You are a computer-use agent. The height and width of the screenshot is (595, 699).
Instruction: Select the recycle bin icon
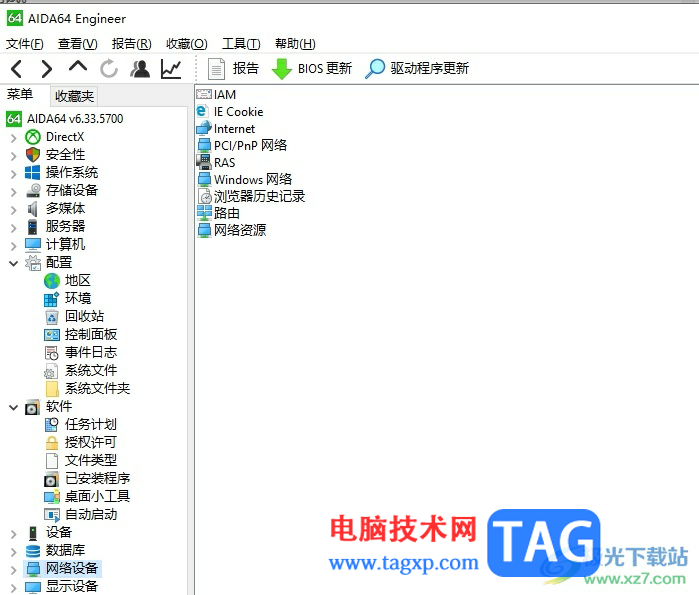tap(52, 317)
